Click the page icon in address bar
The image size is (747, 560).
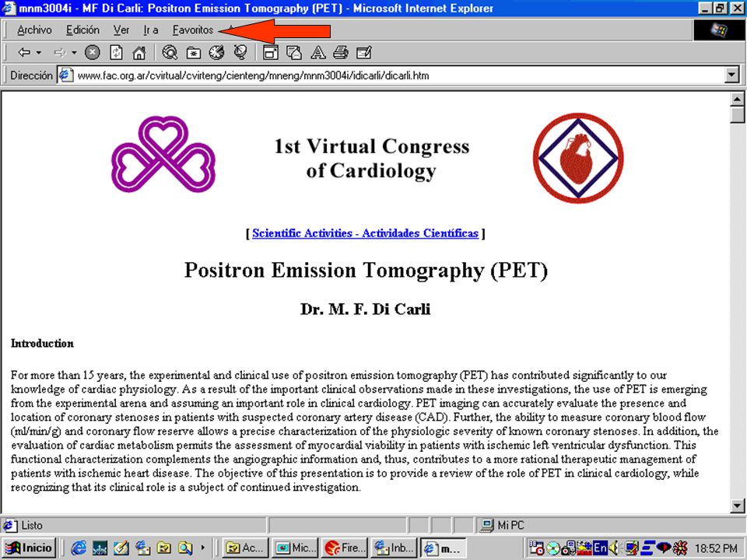point(65,75)
